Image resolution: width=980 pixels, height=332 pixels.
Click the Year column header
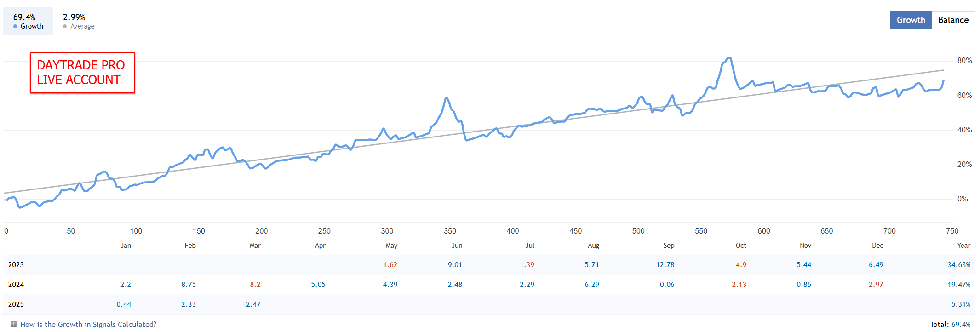(963, 246)
